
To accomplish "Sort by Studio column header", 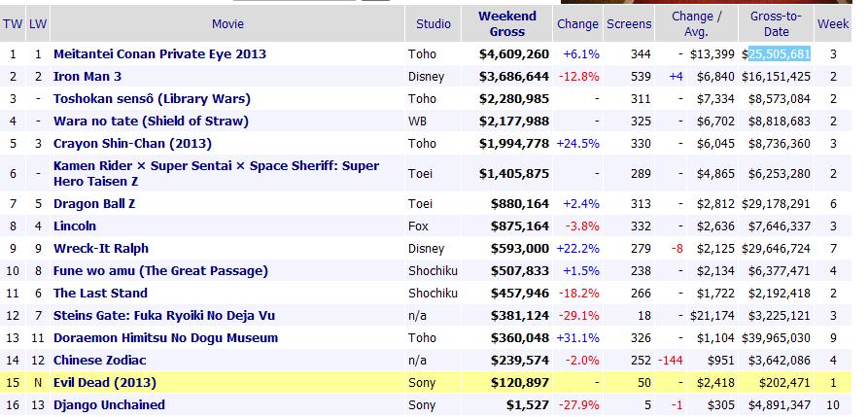I will pos(434,23).
